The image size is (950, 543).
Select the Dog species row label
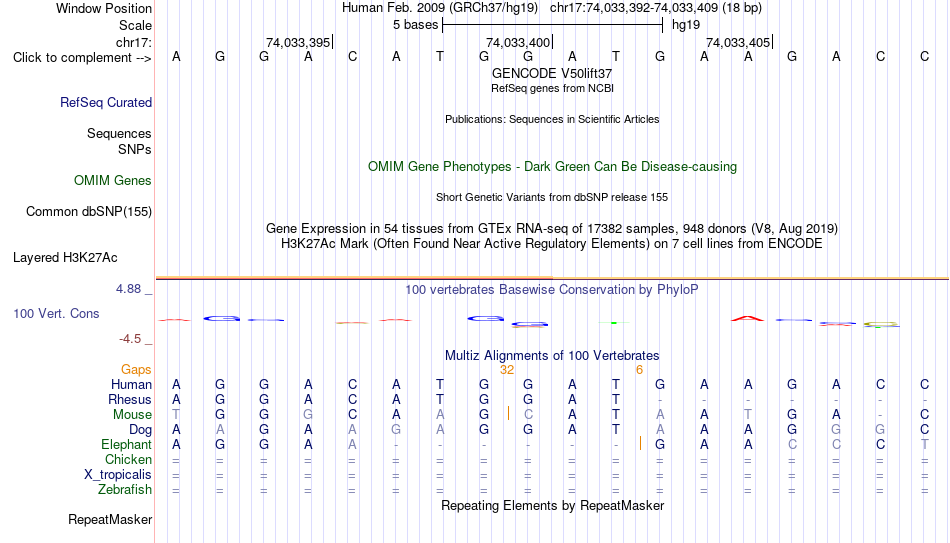140,430
